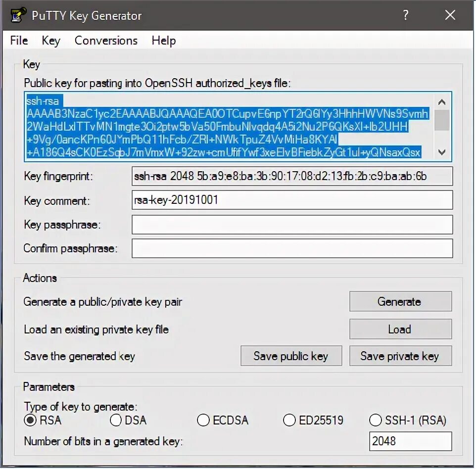Click the 'Key passphrase:' label
This screenshot has width=476, height=469.
click(x=62, y=225)
